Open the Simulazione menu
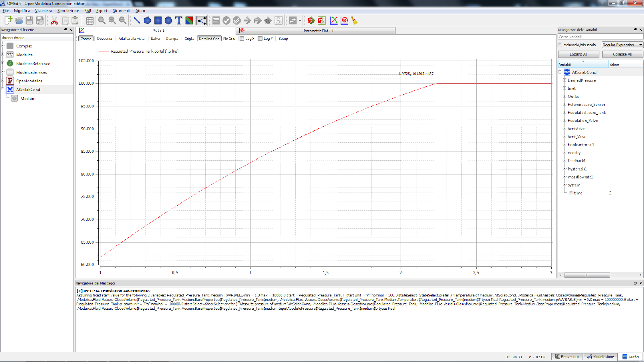This screenshot has height=362, width=644. [68, 11]
